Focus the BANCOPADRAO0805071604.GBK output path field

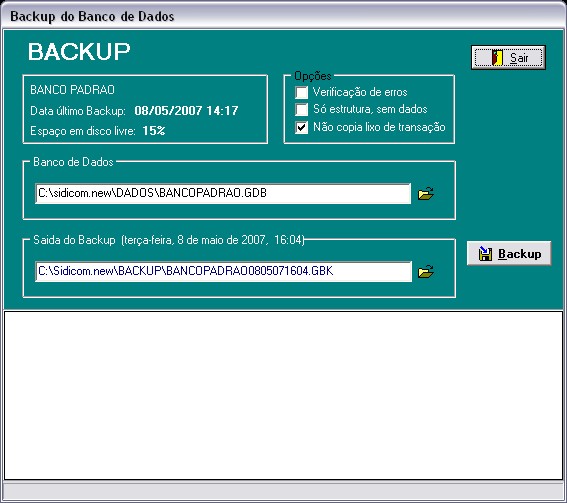[223, 271]
